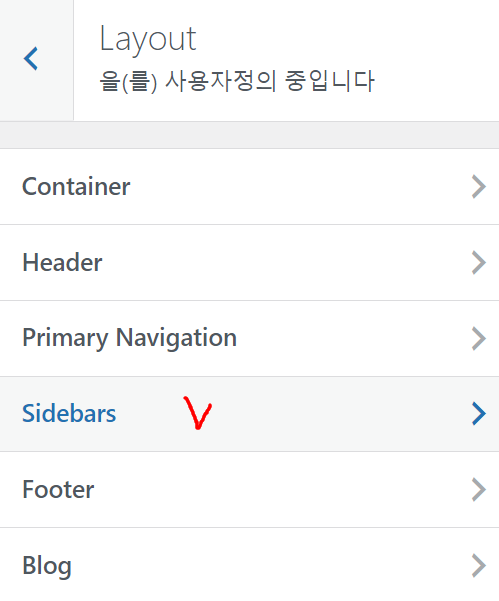Go back using the blue left arrow
Screen dimensions: 499x601
(x=31, y=59)
